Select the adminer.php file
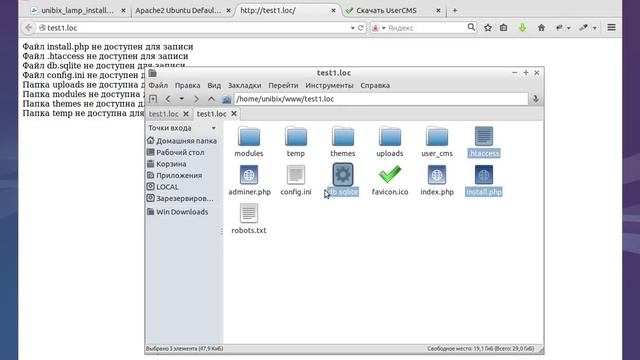640x360 pixels. [x=249, y=180]
